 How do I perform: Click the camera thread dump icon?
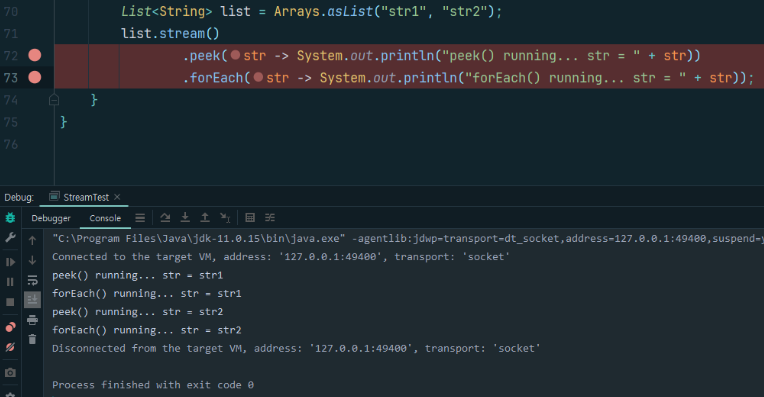coord(10,373)
